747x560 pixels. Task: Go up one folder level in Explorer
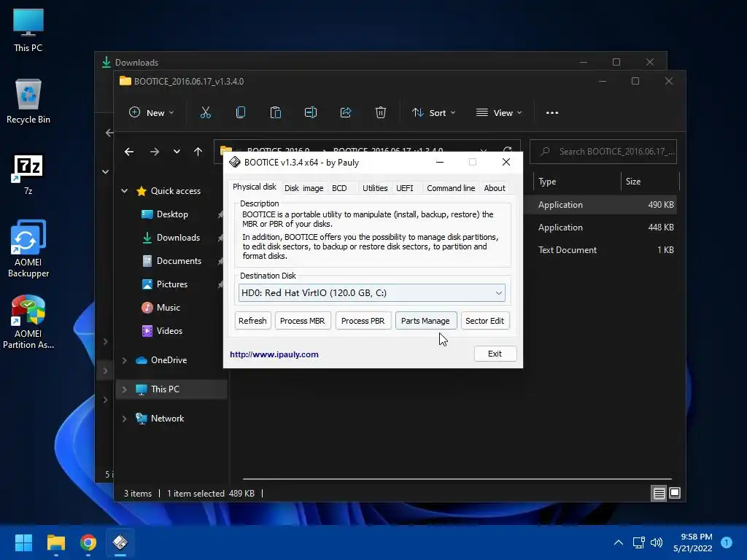click(198, 152)
